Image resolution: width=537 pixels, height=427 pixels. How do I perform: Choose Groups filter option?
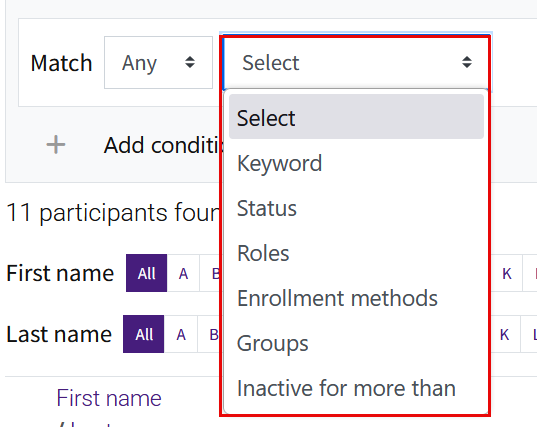point(356,343)
